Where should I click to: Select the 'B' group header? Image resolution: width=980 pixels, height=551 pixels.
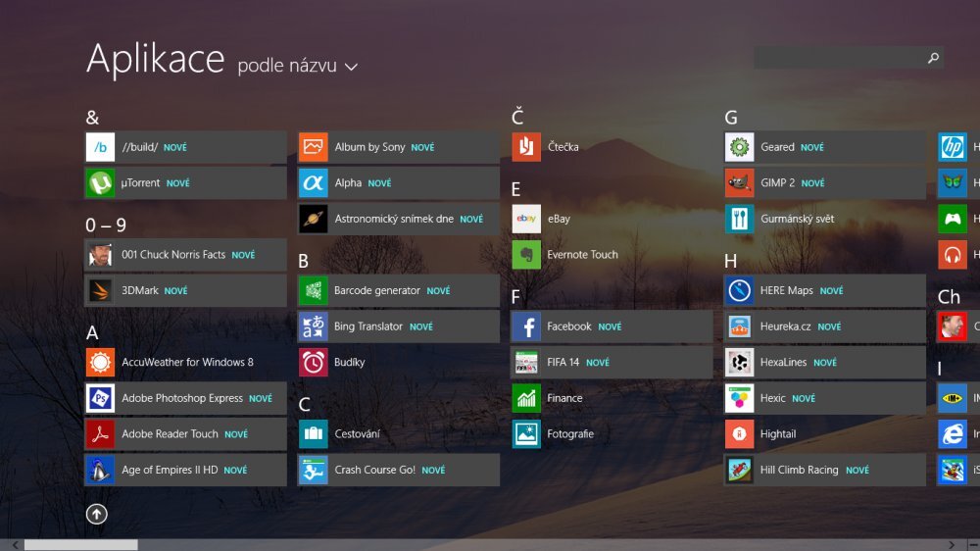tap(303, 261)
